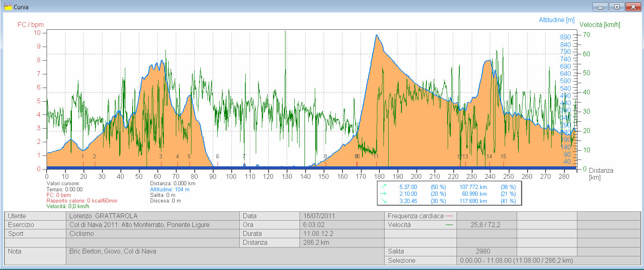Click cursor value Velocità: 0,0 km/h
This screenshot has width=644, height=270.
coord(67,206)
